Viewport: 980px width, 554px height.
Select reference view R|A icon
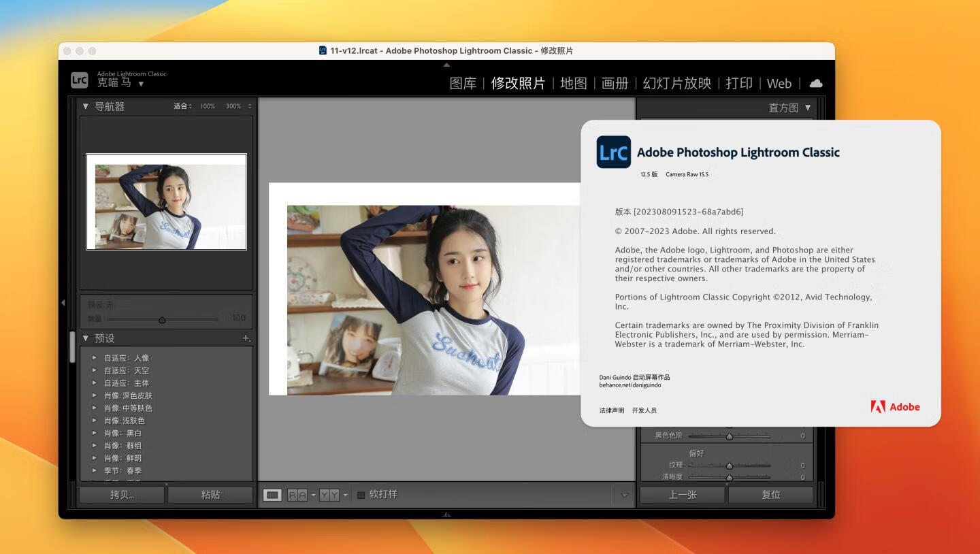click(x=297, y=495)
